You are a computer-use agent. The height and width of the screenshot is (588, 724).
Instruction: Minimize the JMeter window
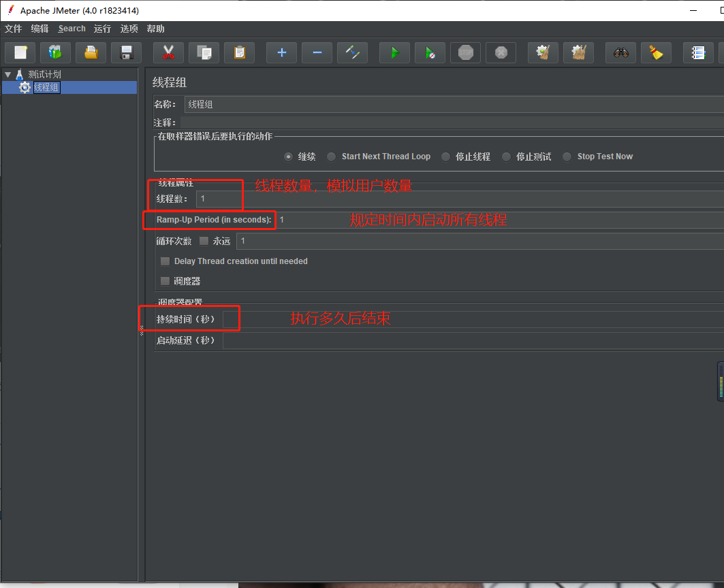click(693, 10)
